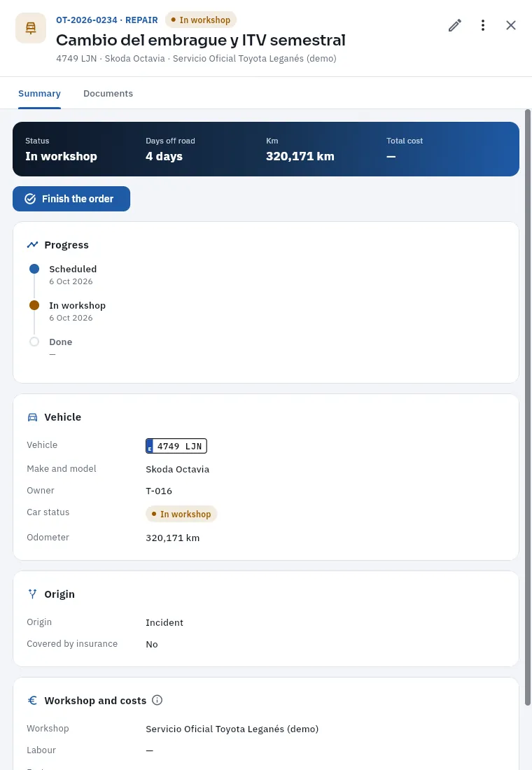Click the Vehicle car icon
The width and height of the screenshot is (532, 770).
pos(32,417)
